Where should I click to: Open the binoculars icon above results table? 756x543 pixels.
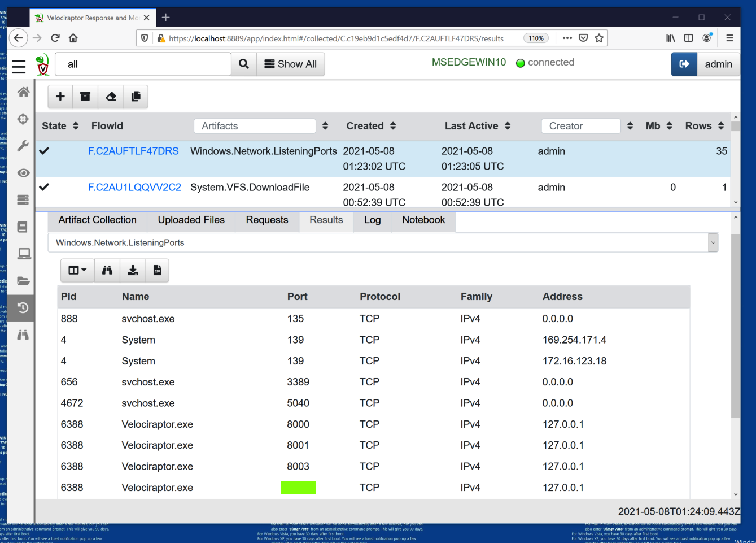pyautogui.click(x=107, y=270)
